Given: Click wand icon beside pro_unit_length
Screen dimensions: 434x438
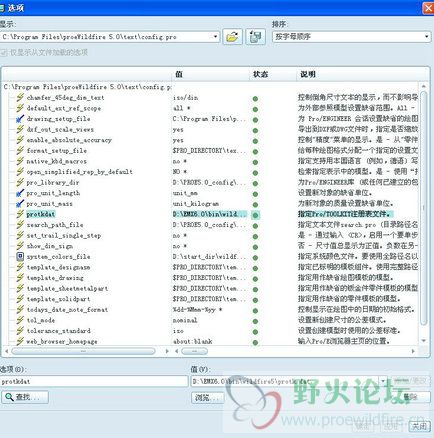Looking at the screenshot, I should coord(20,193).
